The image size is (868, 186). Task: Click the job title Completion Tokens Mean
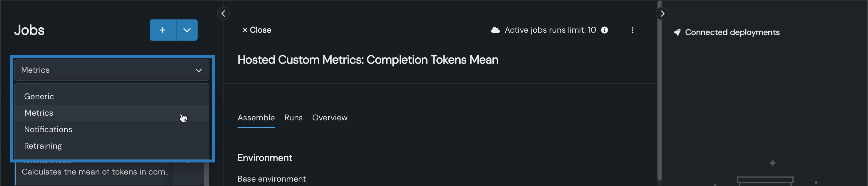(x=368, y=60)
